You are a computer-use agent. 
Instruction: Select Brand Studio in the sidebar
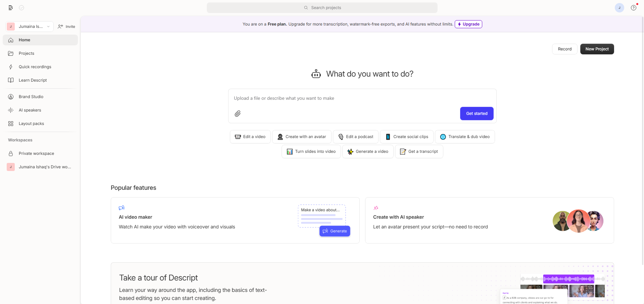31,96
